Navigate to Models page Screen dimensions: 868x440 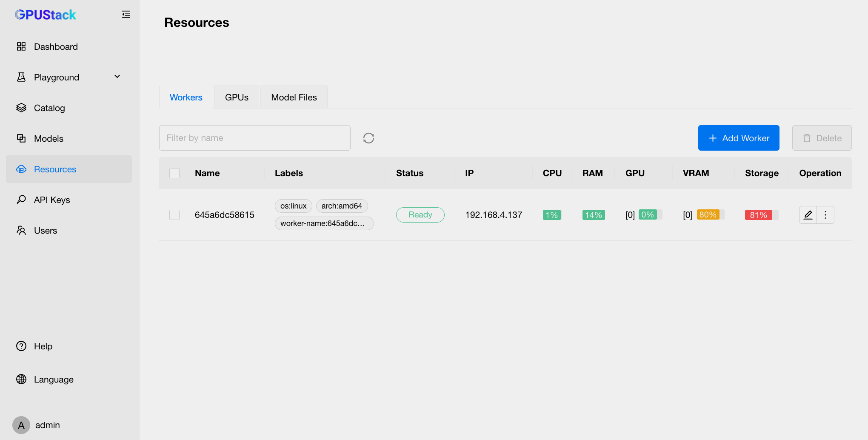pyautogui.click(x=69, y=138)
